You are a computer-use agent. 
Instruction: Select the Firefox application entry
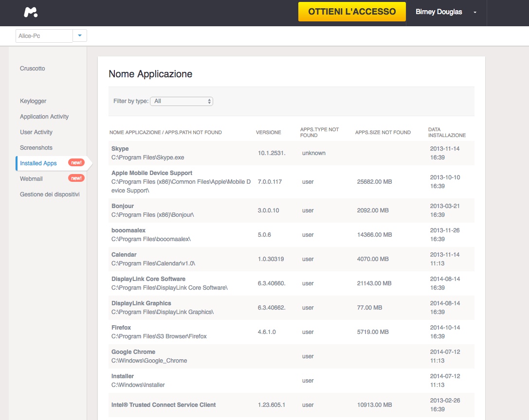coord(121,328)
